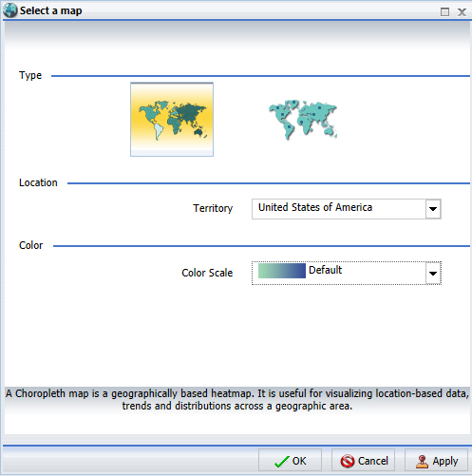Click the stamp icon on the Apply button
The width and height of the screenshot is (472, 476).
422,461
